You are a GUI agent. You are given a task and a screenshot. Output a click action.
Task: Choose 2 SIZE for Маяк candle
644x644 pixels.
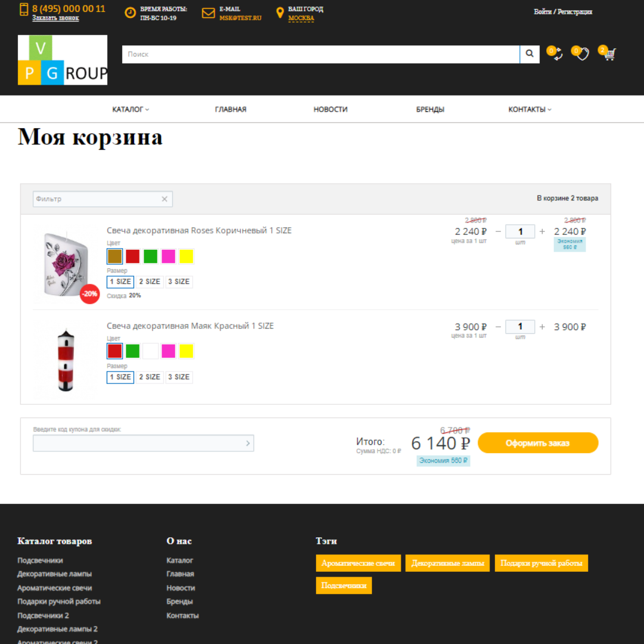pyautogui.click(x=149, y=377)
